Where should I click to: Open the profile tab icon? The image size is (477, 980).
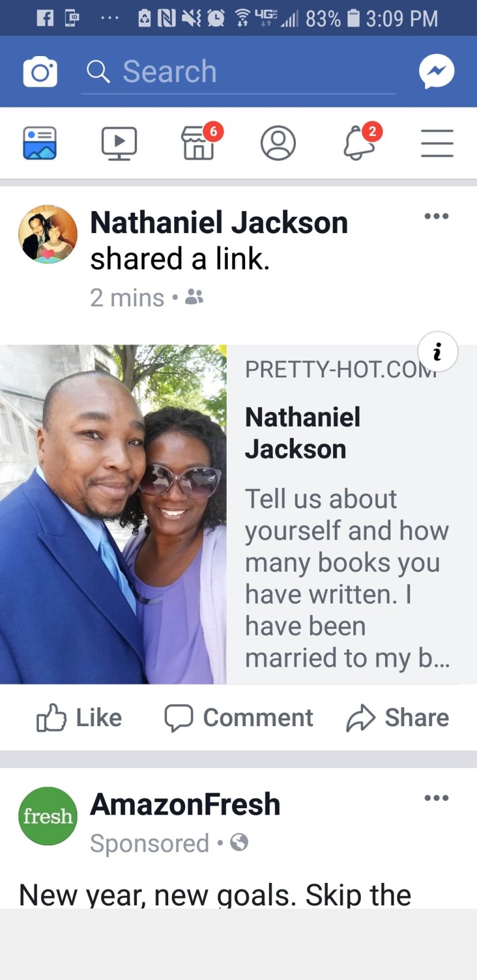point(278,143)
